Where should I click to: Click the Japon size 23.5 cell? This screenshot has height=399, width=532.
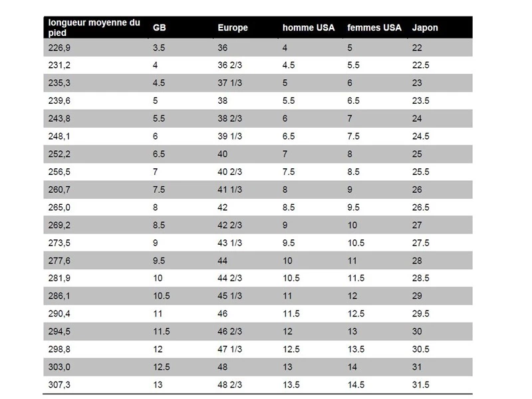point(422,101)
